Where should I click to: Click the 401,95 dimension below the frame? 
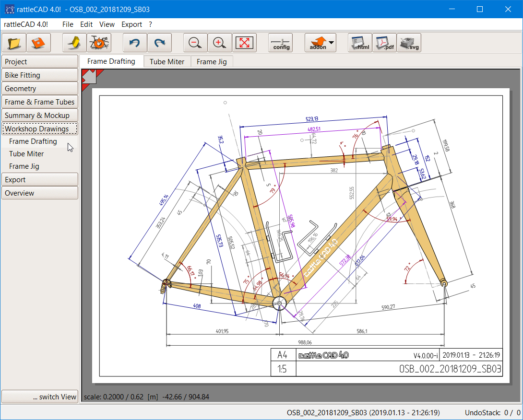coord(222,331)
